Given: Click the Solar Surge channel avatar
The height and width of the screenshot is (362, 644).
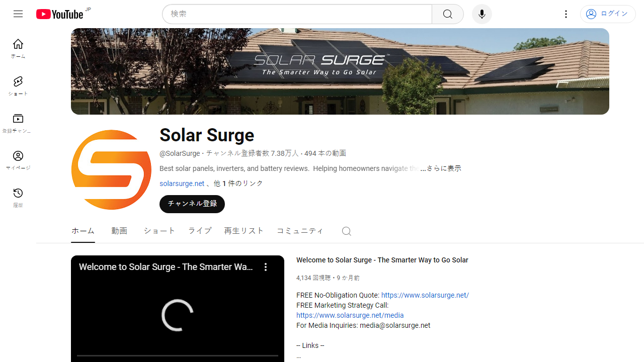Looking at the screenshot, I should [111, 170].
